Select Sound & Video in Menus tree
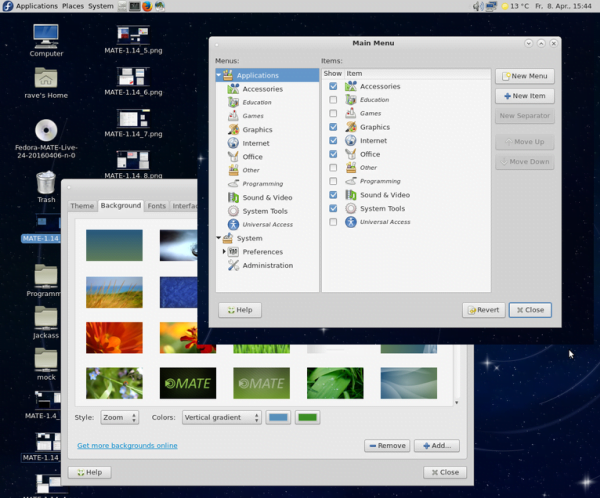The image size is (600, 498). point(267,197)
